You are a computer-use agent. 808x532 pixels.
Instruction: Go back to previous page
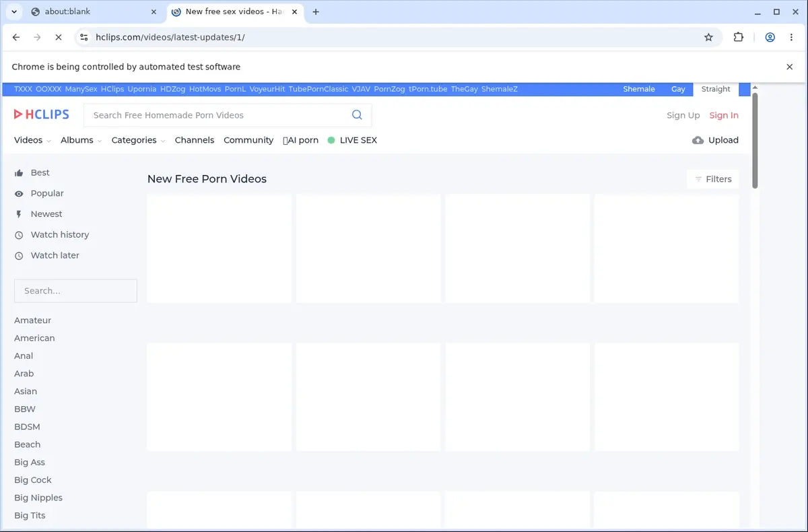coord(16,37)
